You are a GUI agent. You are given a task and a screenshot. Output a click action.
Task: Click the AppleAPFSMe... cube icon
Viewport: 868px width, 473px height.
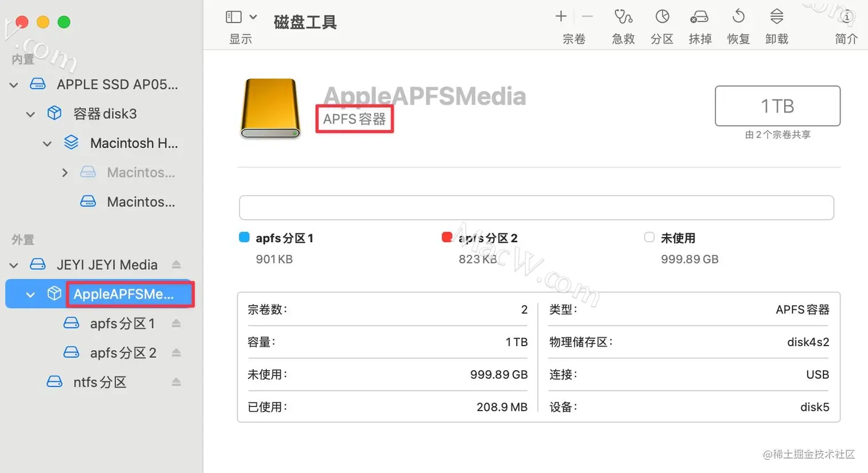pos(55,294)
